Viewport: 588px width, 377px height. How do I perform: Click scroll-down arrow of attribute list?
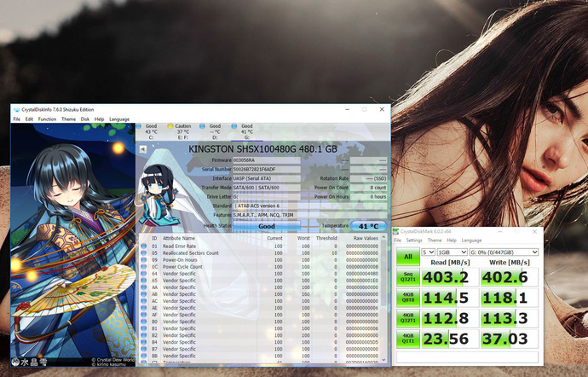point(383,360)
